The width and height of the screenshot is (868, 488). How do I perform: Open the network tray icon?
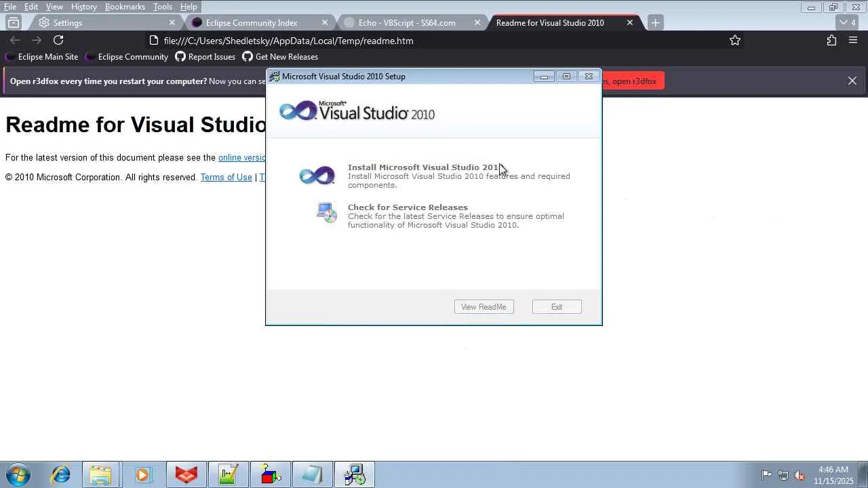point(783,475)
